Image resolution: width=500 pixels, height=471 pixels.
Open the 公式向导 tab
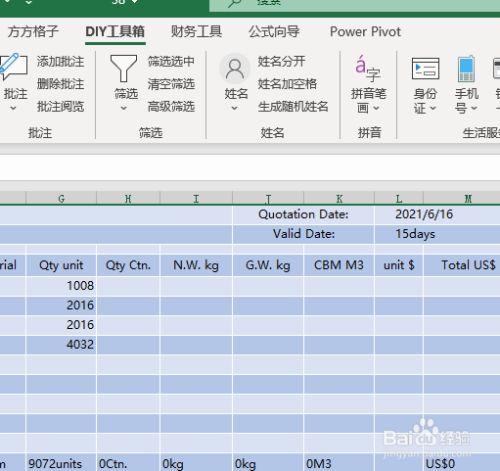pyautogui.click(x=274, y=32)
